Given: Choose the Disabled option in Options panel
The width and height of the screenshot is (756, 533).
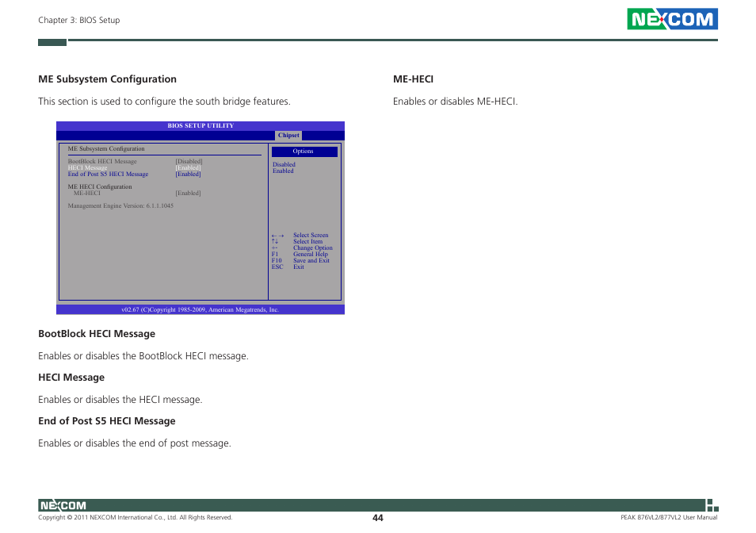Looking at the screenshot, I should tap(284, 164).
